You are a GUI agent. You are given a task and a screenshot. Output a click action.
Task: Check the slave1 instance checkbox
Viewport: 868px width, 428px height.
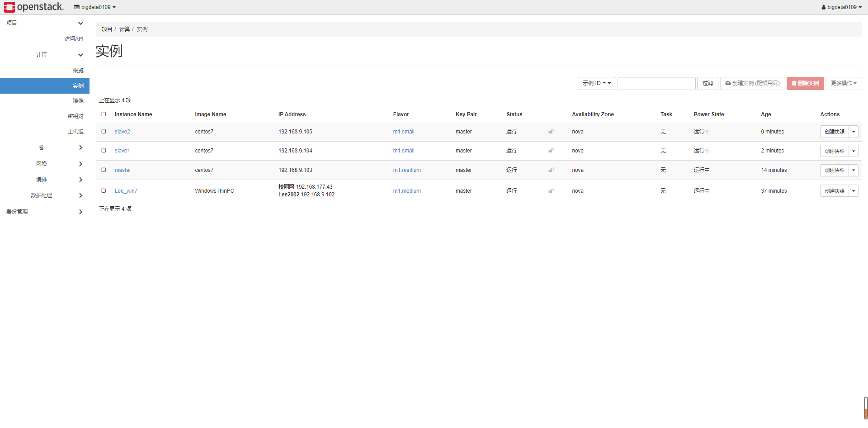click(104, 151)
